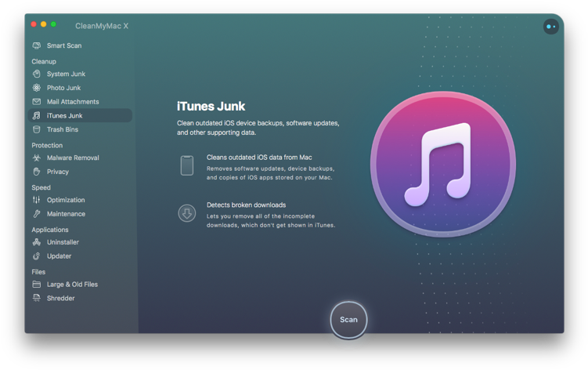Open the assistant dots icon at top right
Image resolution: width=588 pixels, height=370 pixels.
(x=551, y=27)
